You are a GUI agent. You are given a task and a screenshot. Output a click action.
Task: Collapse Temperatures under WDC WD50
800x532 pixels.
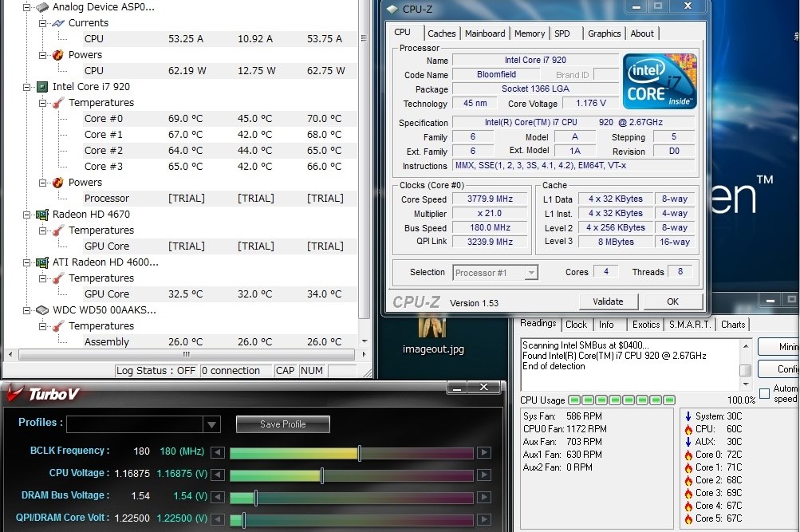pos(43,326)
